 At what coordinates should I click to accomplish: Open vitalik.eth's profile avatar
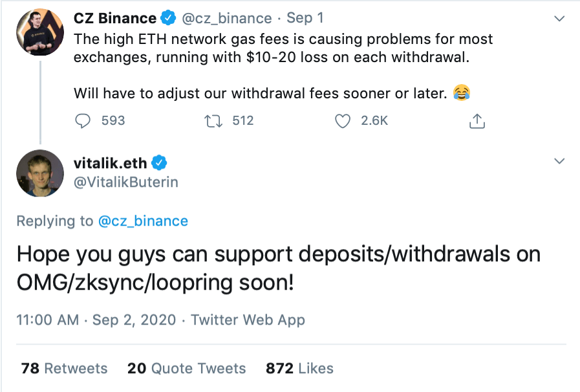pos(40,173)
